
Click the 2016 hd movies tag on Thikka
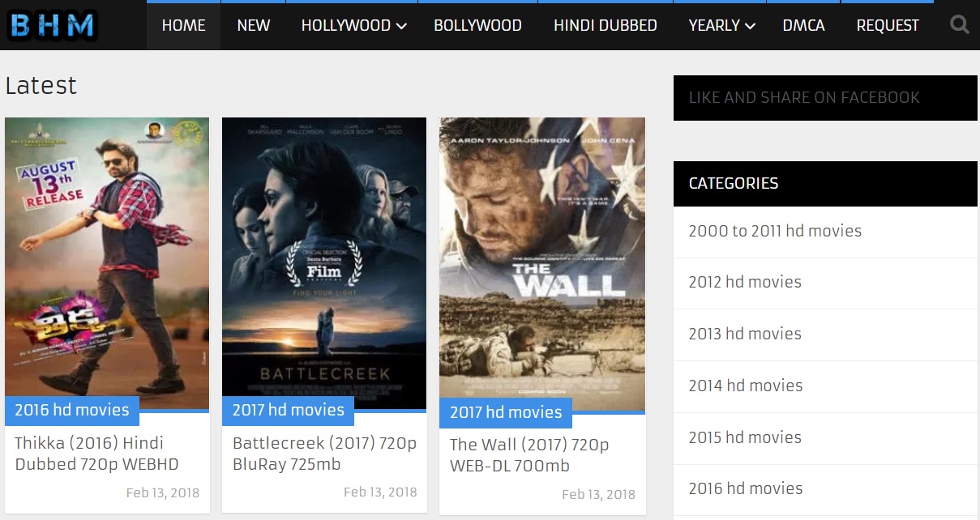click(x=72, y=410)
